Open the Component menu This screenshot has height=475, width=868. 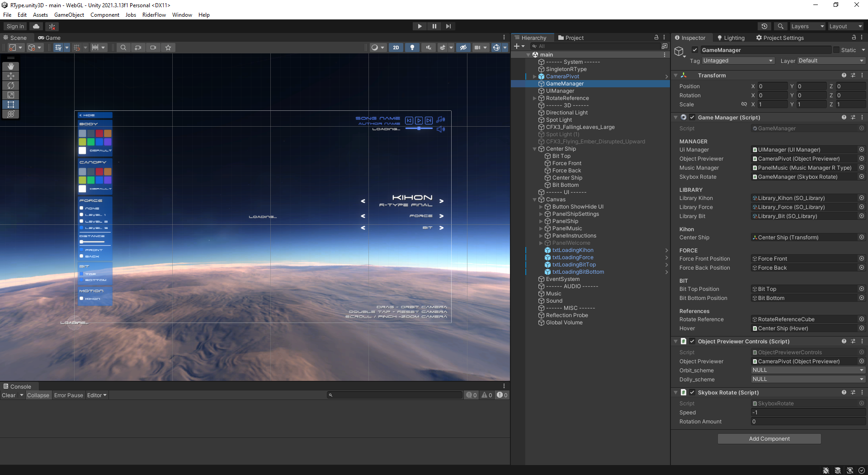pos(105,15)
